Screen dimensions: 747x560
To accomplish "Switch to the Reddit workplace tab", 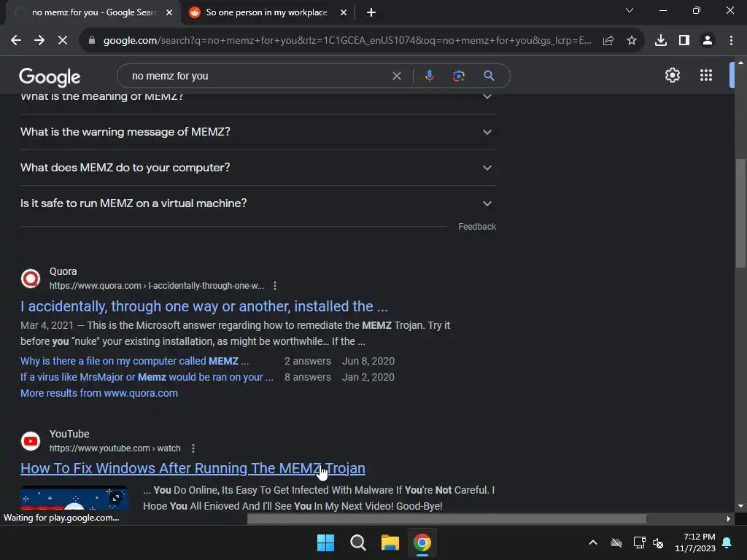I will click(x=266, y=12).
